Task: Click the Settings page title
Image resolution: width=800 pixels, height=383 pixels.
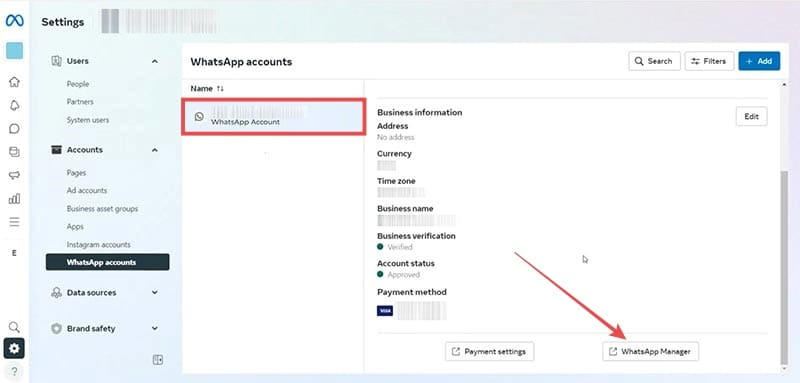Action: [63, 22]
